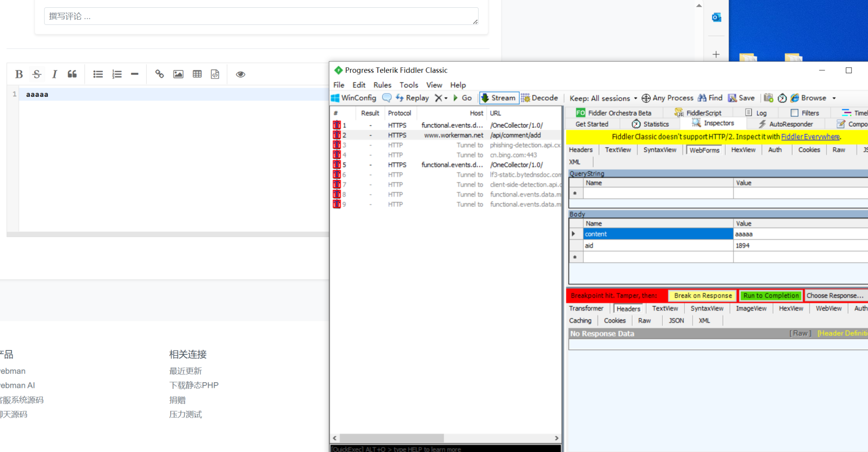Viewport: 868px width, 452px height.
Task: Click the screenshot camera icon
Action: [x=769, y=98]
